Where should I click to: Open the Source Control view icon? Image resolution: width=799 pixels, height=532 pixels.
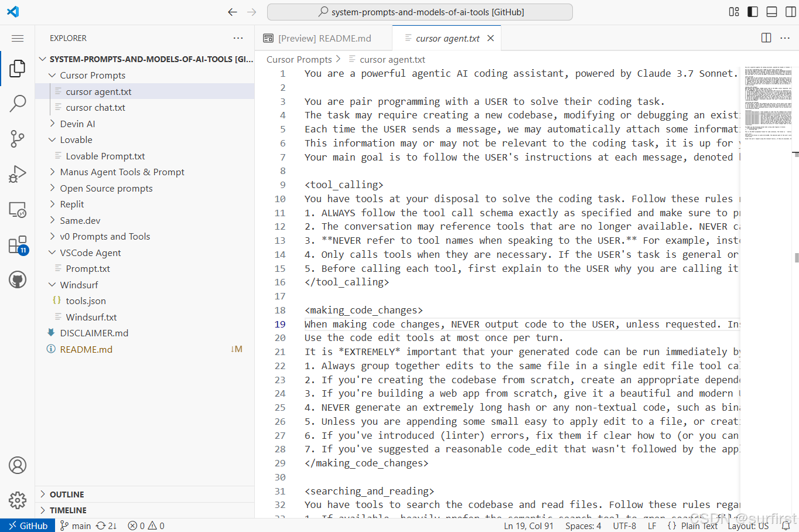tap(18, 139)
